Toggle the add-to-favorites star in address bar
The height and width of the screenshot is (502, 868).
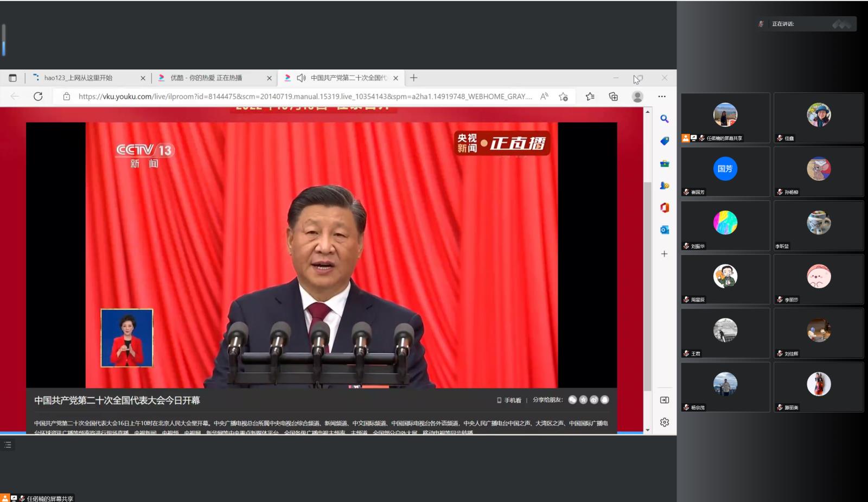[563, 97]
